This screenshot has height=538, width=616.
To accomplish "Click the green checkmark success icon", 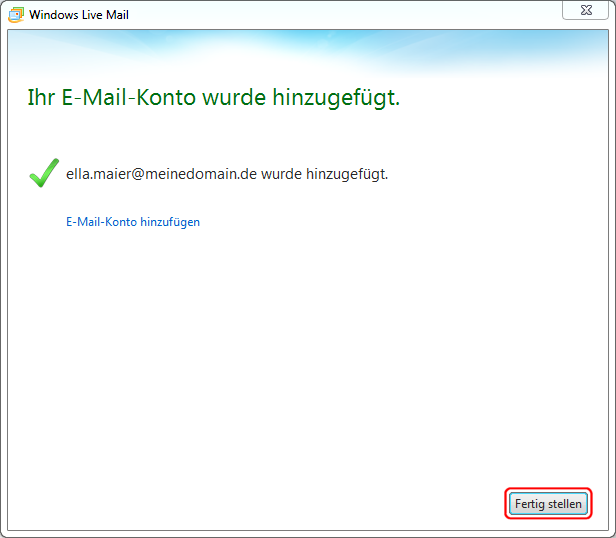I will 43,174.
